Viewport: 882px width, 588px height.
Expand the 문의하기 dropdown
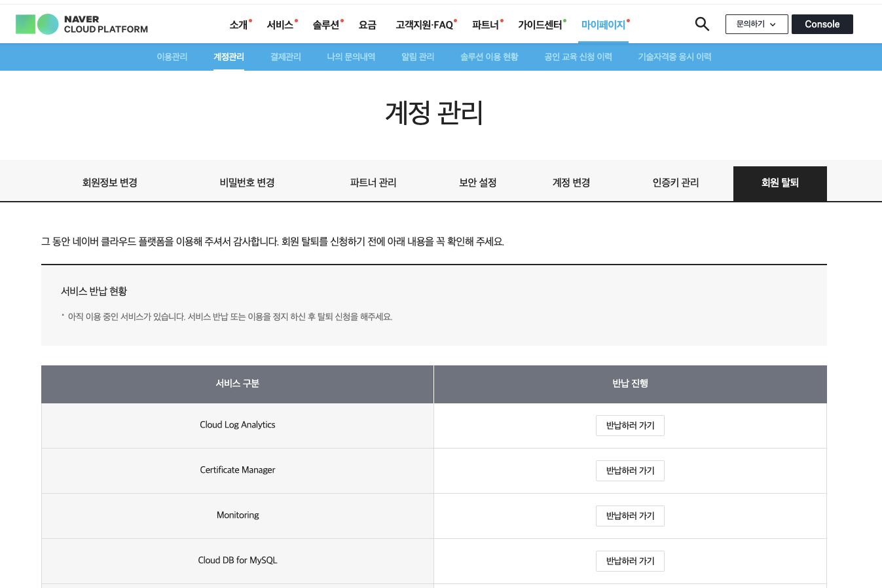coord(756,24)
